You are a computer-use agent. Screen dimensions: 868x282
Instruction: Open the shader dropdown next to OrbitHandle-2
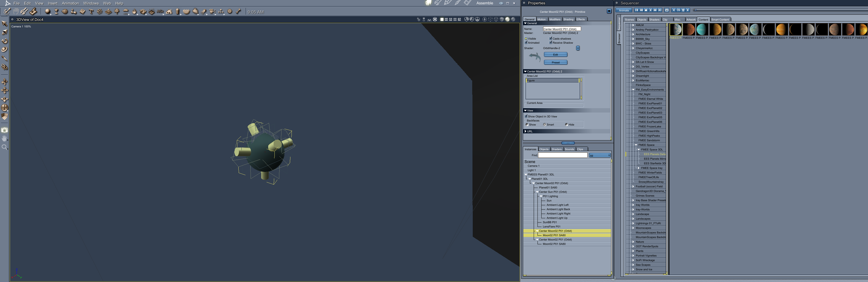coord(578,48)
